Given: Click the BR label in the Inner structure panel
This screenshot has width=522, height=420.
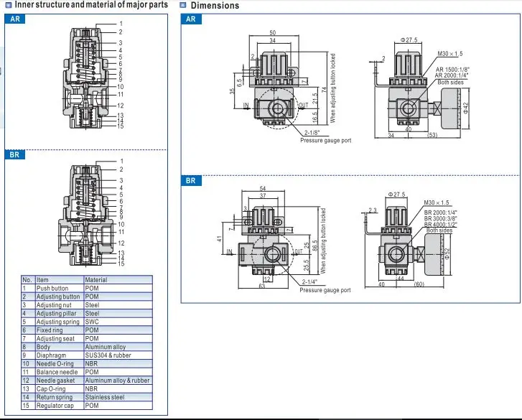Looking at the screenshot, I should pyautogui.click(x=14, y=155).
